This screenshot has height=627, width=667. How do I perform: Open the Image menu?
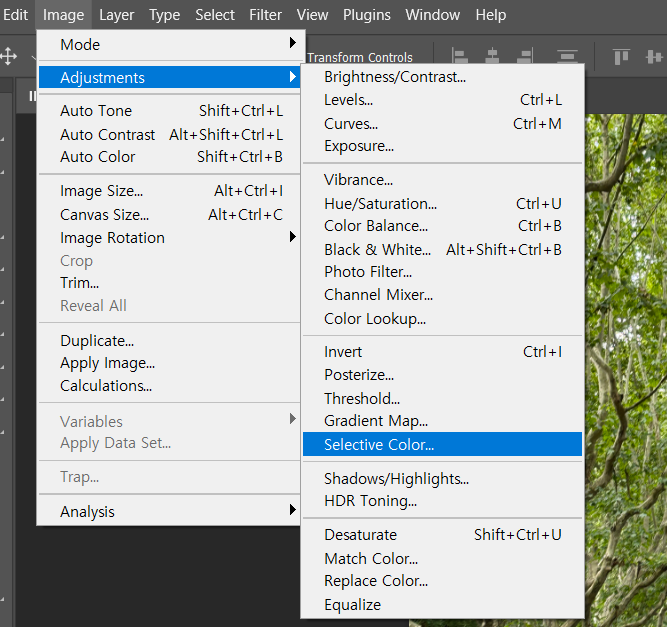tap(63, 15)
